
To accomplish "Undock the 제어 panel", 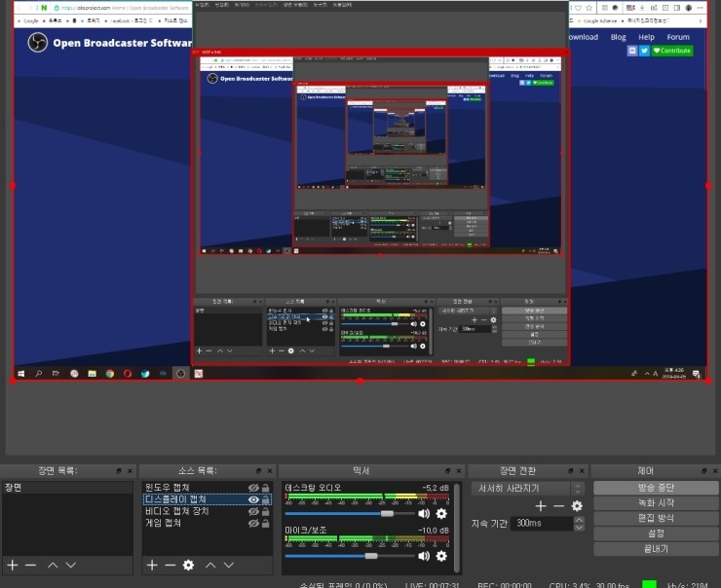I will (x=704, y=471).
